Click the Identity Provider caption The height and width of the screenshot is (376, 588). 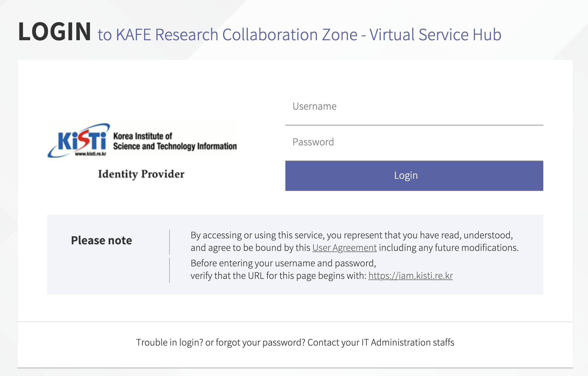pyautogui.click(x=141, y=174)
